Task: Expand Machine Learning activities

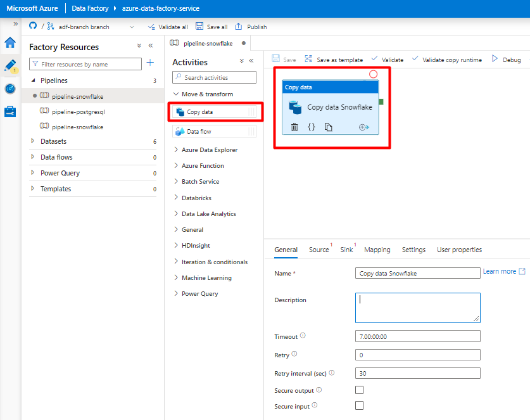Action: [x=176, y=277]
